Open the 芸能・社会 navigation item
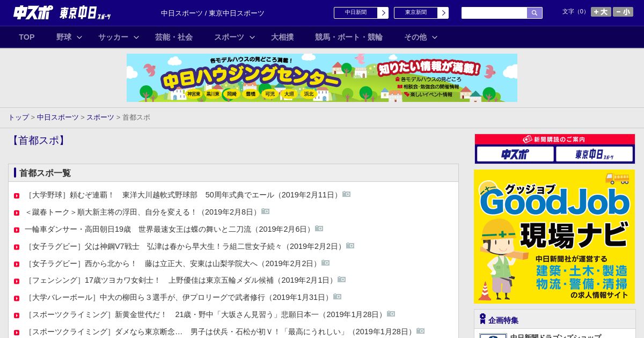644x338 pixels. (174, 37)
